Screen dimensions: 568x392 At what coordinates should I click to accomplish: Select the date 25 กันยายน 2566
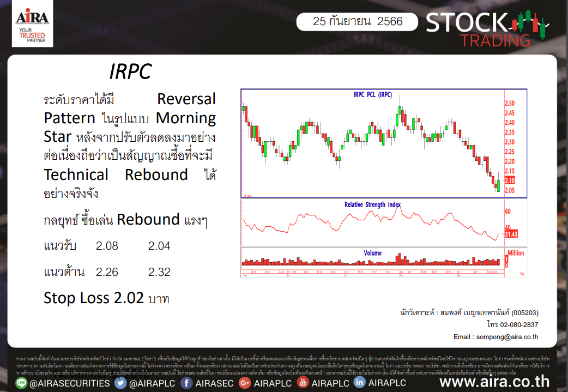pos(358,21)
